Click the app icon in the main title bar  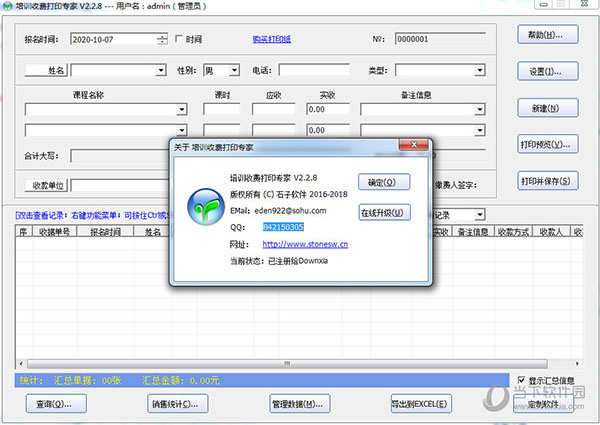tap(8, 6)
